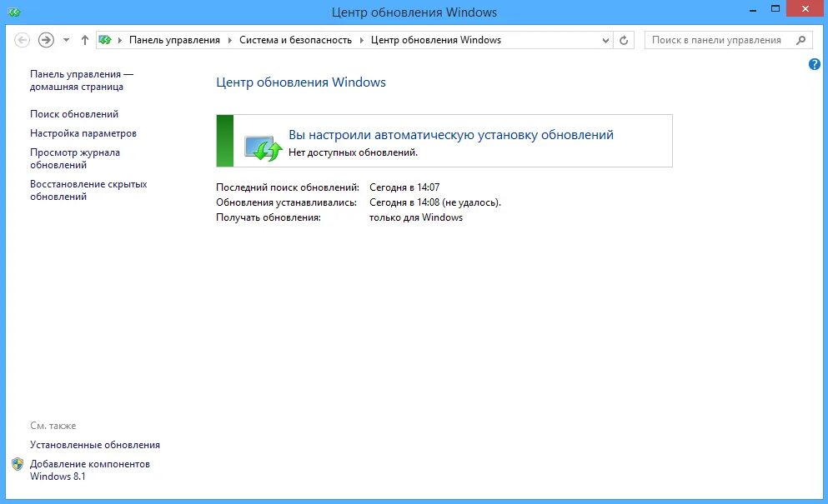Click the Сегодня в 14:08 (не удалось) value
Screen dimensions: 828x504
pos(435,202)
